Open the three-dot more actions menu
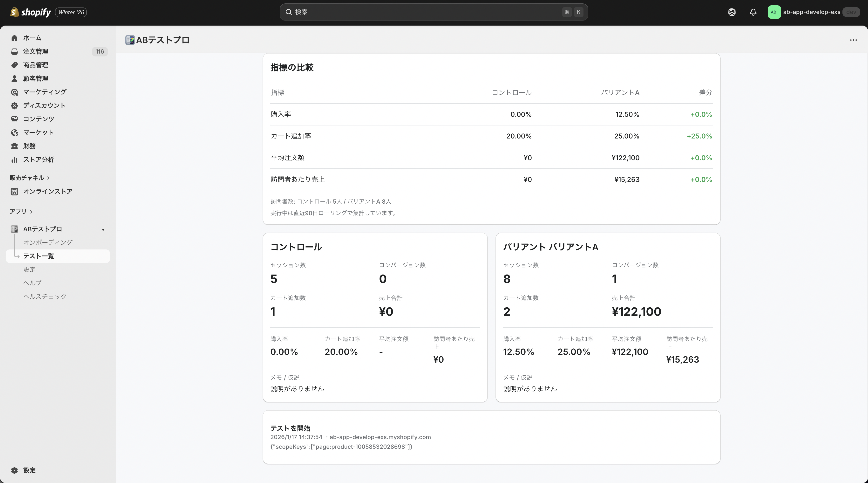Viewport: 868px width, 483px height. [x=853, y=40]
